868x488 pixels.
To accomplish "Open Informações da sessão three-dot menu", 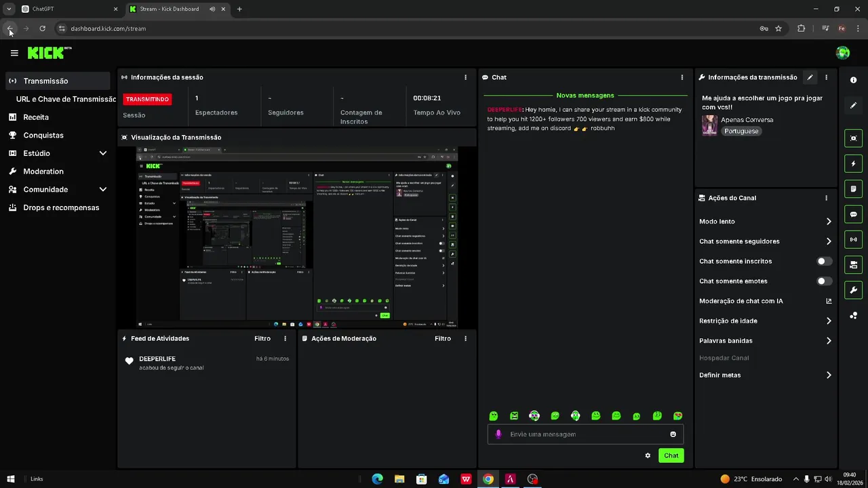I will click(465, 77).
